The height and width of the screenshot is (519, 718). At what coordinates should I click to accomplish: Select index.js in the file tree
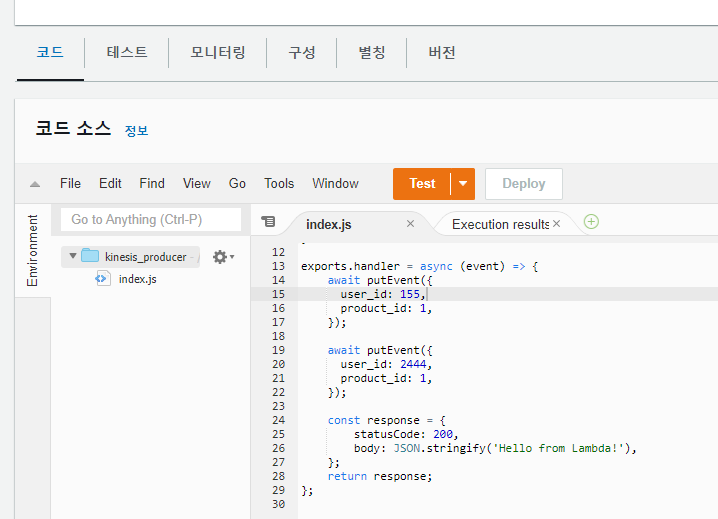[137, 279]
